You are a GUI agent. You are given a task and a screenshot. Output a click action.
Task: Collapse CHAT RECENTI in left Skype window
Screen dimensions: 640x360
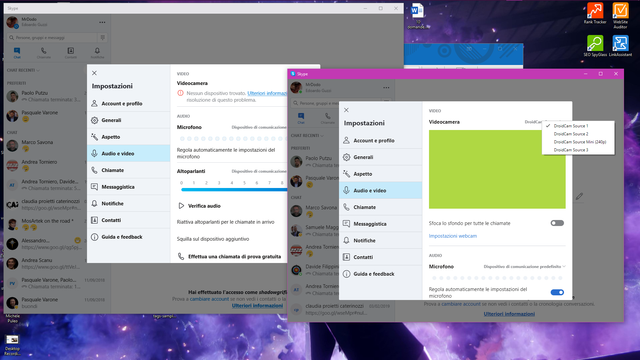(x=23, y=70)
